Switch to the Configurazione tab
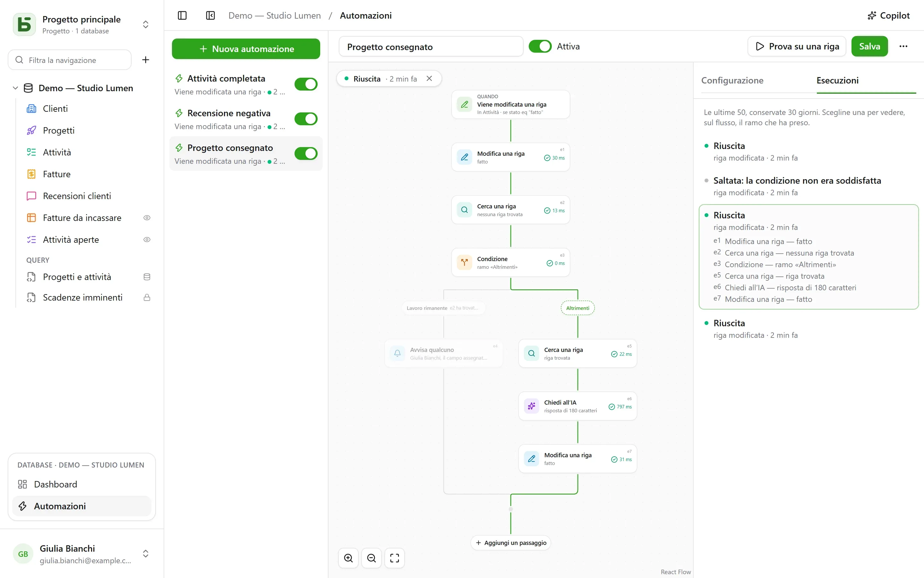The image size is (924, 578). click(x=732, y=80)
